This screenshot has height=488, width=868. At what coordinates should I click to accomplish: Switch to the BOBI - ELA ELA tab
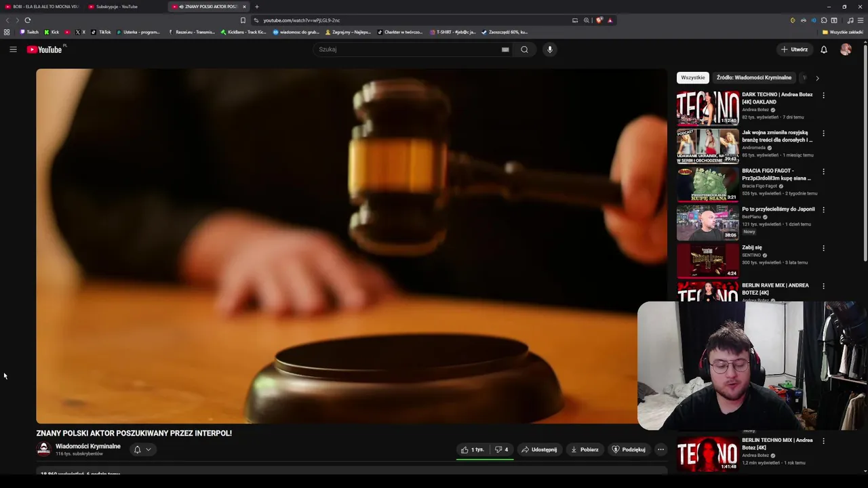[x=41, y=7]
